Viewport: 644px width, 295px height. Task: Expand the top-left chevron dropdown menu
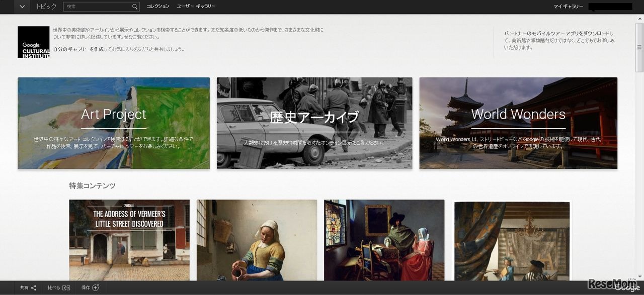(22, 7)
